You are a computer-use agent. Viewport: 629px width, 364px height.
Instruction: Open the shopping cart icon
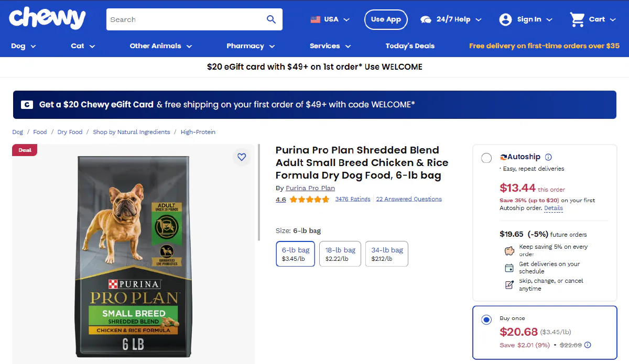point(577,19)
